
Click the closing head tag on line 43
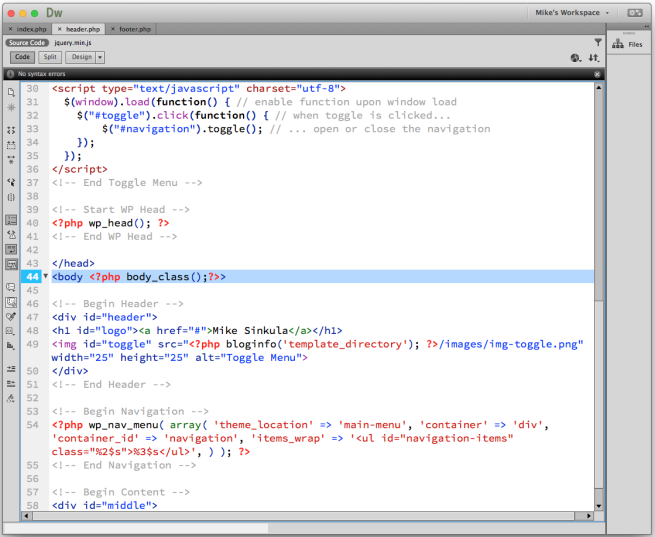point(73,263)
